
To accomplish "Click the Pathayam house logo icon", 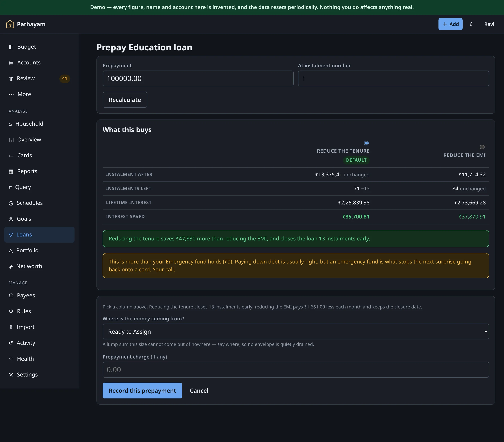I will click(x=10, y=24).
